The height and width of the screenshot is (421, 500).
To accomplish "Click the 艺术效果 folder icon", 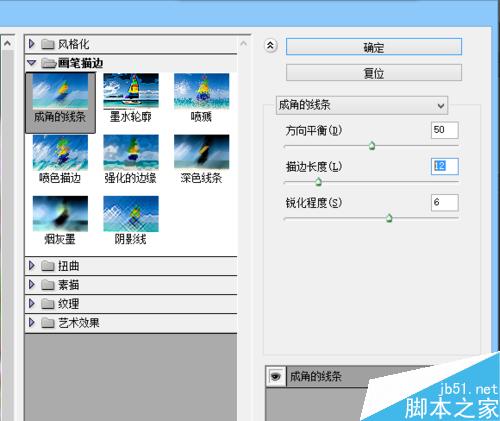I will (48, 323).
